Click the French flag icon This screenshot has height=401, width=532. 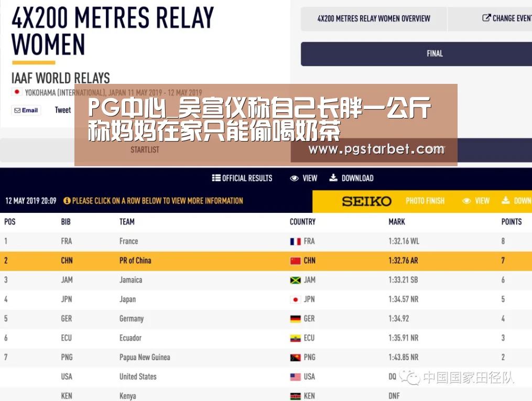tap(296, 242)
